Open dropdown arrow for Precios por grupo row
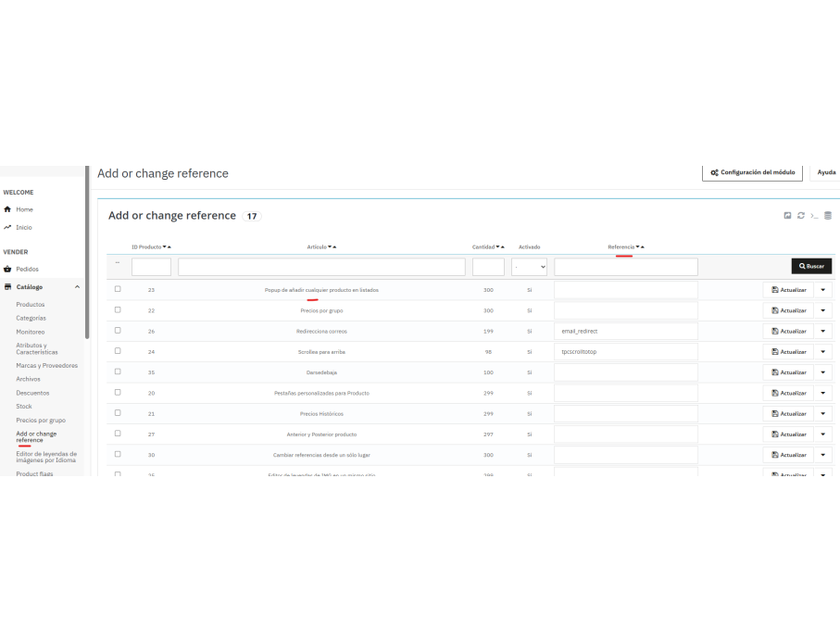 (x=822, y=310)
